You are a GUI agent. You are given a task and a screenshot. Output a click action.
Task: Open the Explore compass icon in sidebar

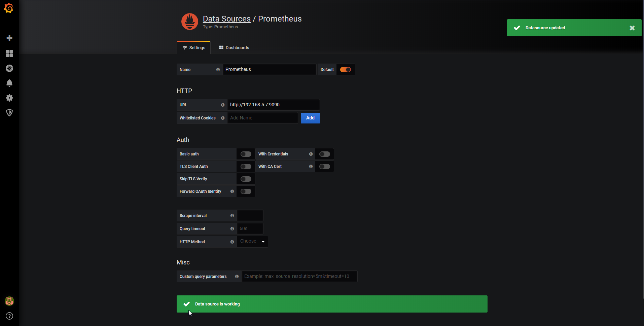[9, 68]
